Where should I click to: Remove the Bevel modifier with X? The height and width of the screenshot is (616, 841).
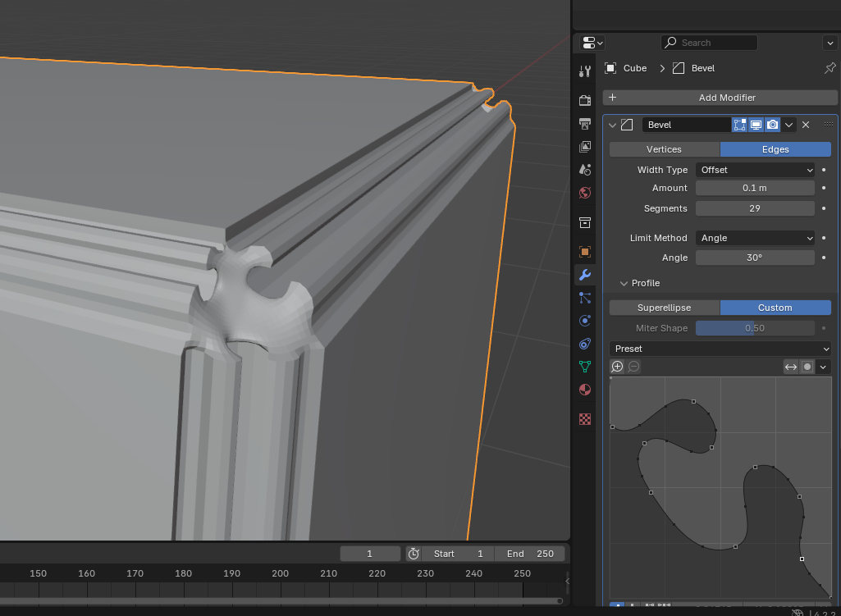pos(806,125)
